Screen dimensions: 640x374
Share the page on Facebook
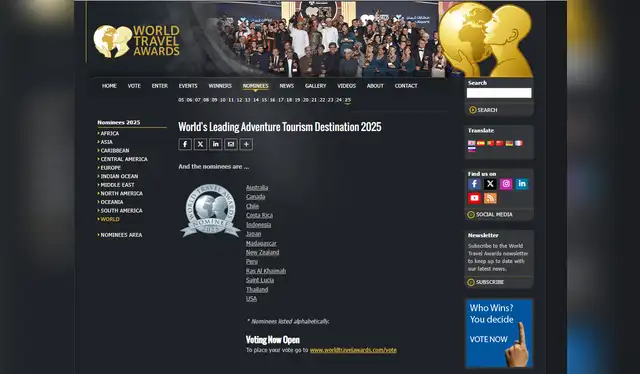[185, 144]
